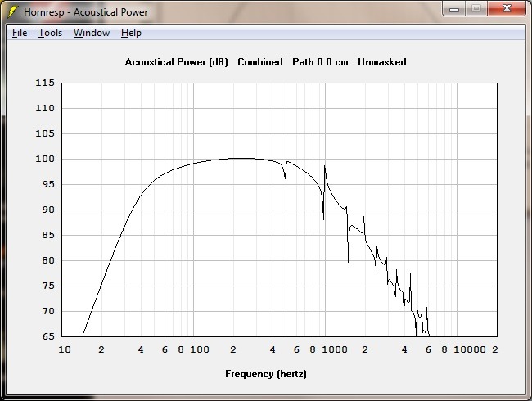Click the 1000 frequency axis label
The image size is (532, 401).
click(335, 349)
